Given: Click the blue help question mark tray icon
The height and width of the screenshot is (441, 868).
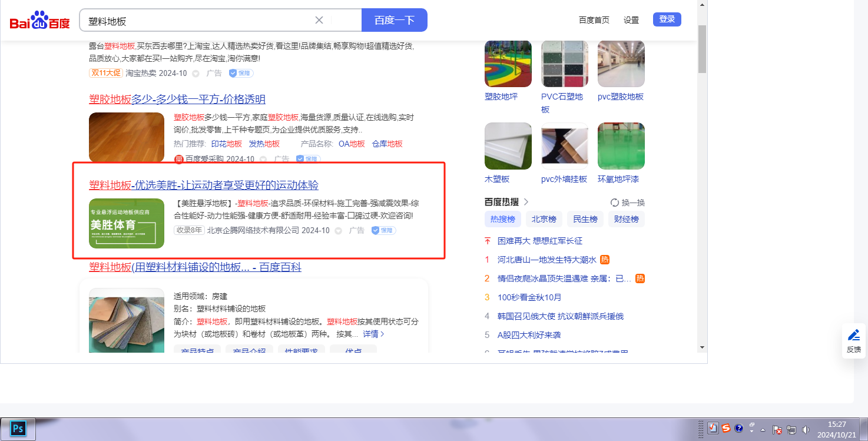Looking at the screenshot, I should 739,428.
